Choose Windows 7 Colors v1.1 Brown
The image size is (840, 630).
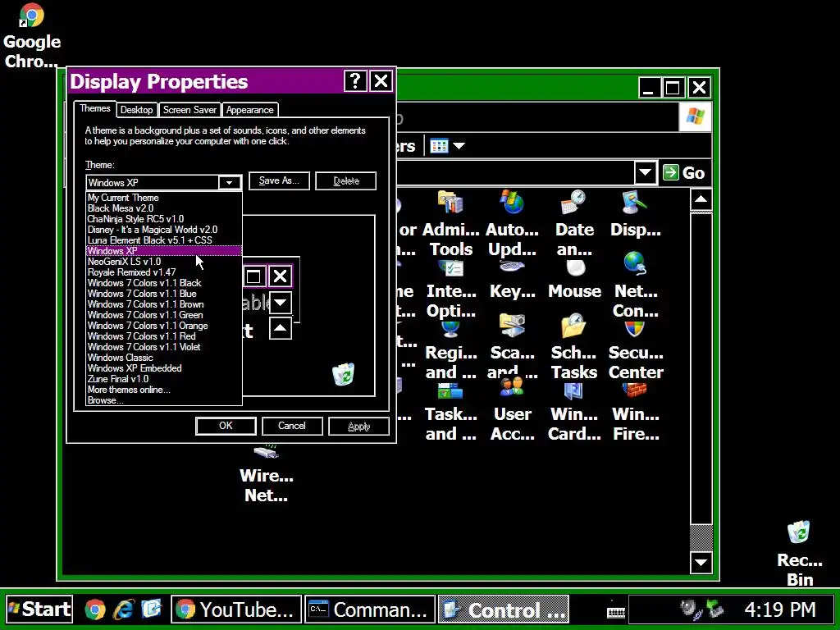(x=164, y=304)
